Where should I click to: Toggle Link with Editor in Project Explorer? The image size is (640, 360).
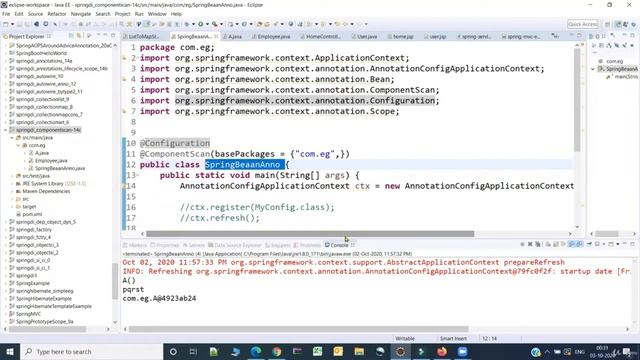(x=79, y=36)
